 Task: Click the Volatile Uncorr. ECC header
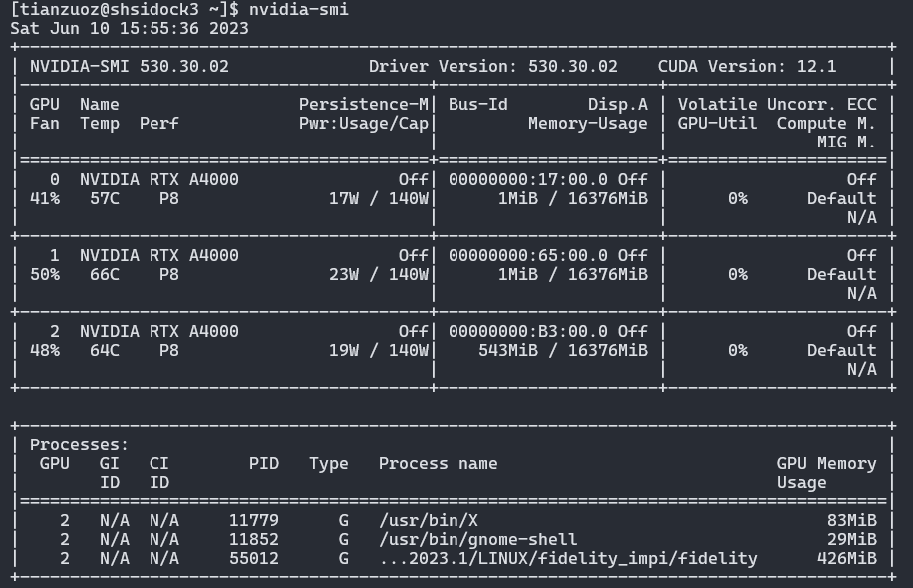point(776,105)
